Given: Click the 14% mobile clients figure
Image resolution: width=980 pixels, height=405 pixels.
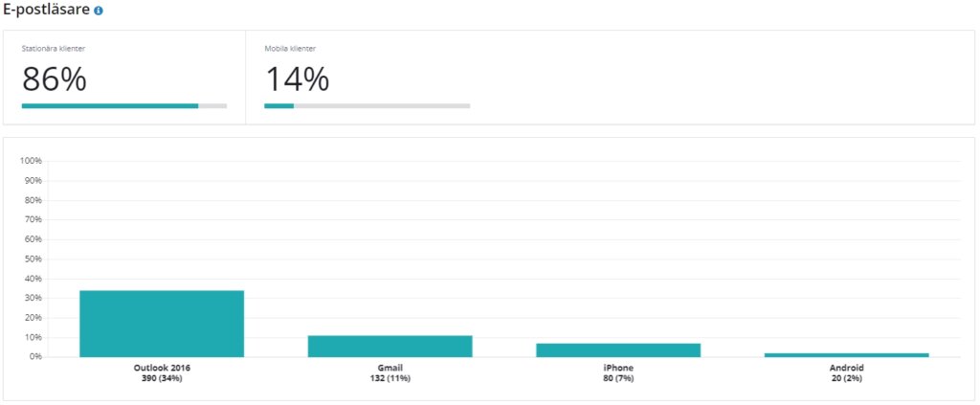Looking at the screenshot, I should 297,79.
